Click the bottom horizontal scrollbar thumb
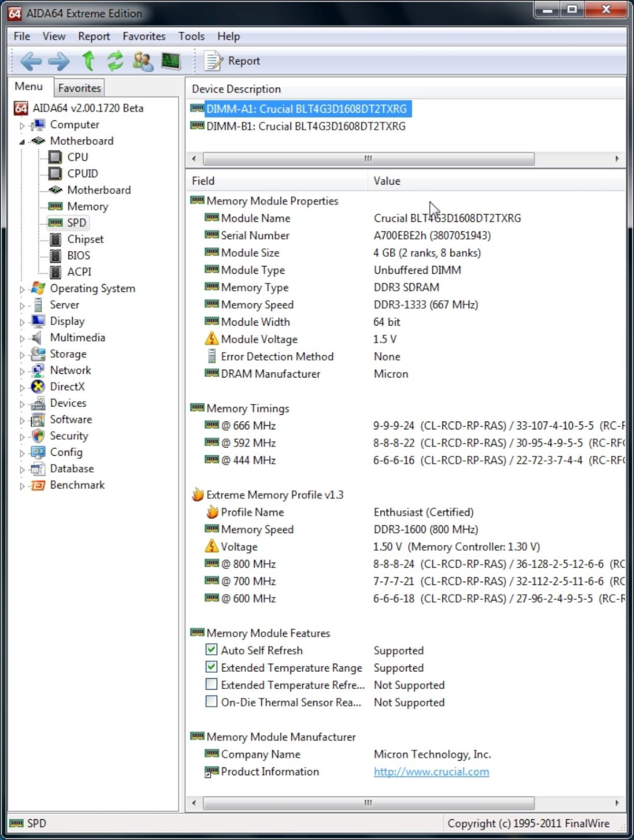The height and width of the screenshot is (840, 634). (369, 803)
